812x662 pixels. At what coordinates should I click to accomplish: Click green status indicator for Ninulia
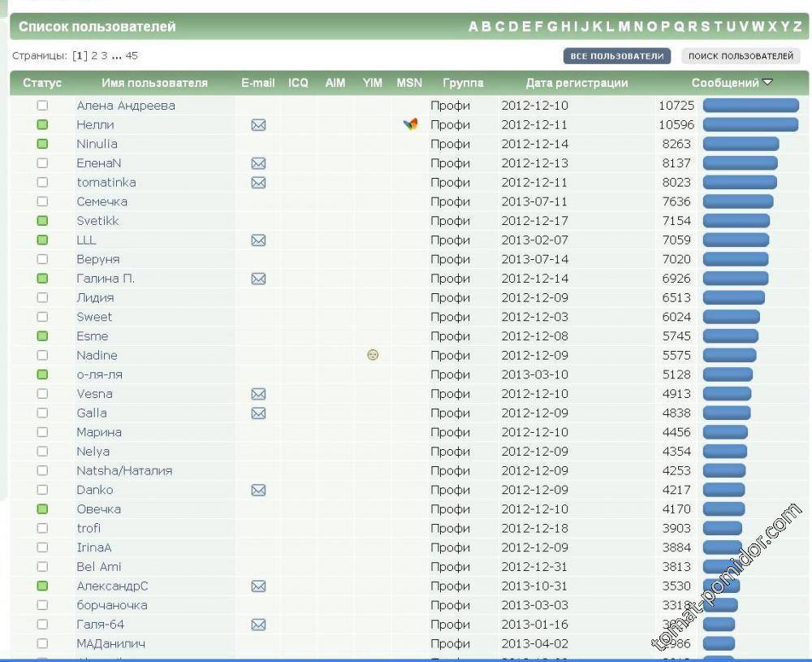click(42, 144)
